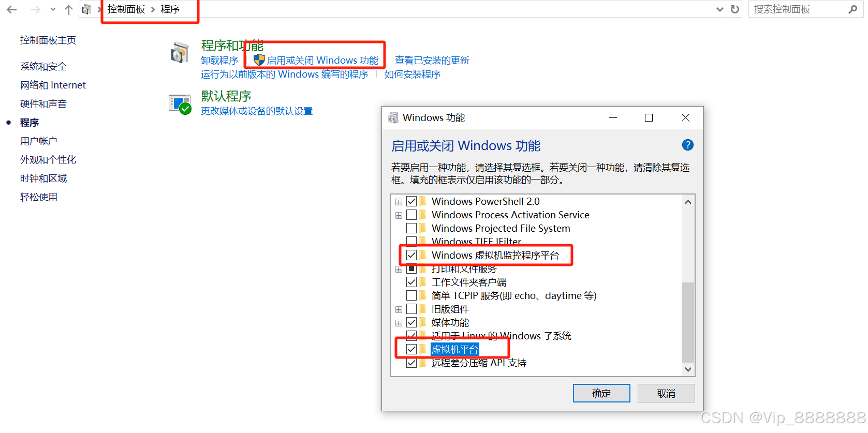Click the 搜索控制面板 search field

pos(798,9)
